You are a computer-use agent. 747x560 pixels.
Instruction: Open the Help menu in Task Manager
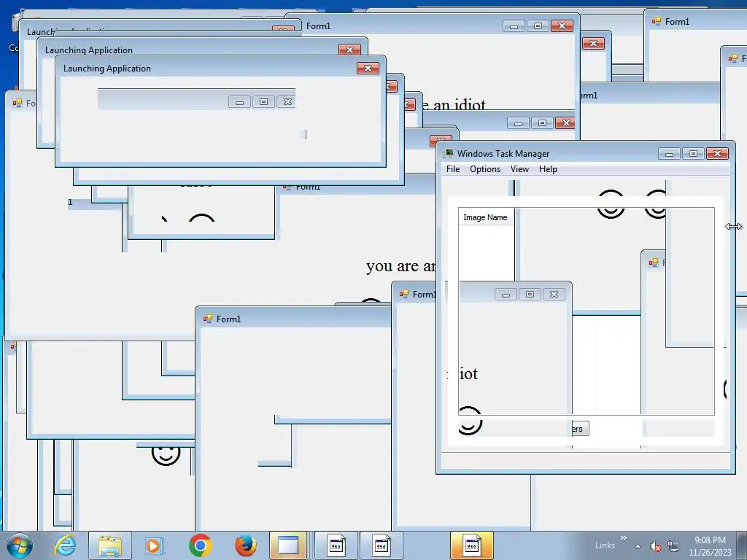point(548,169)
